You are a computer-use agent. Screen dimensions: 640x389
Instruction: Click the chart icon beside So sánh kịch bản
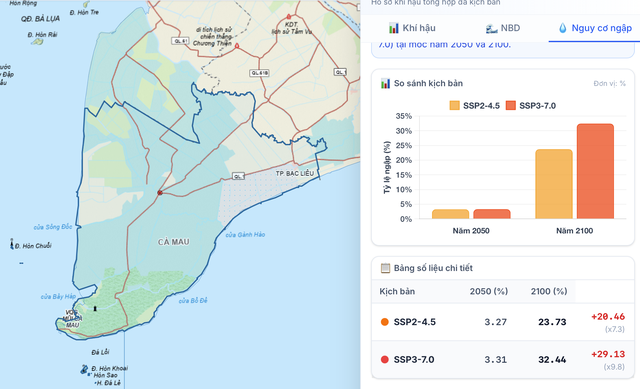coord(385,84)
